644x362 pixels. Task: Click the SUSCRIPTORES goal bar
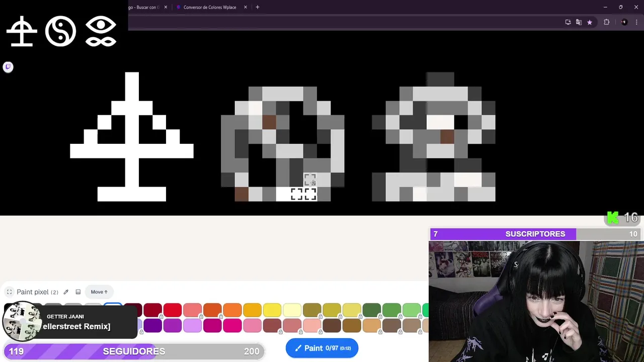(535, 234)
